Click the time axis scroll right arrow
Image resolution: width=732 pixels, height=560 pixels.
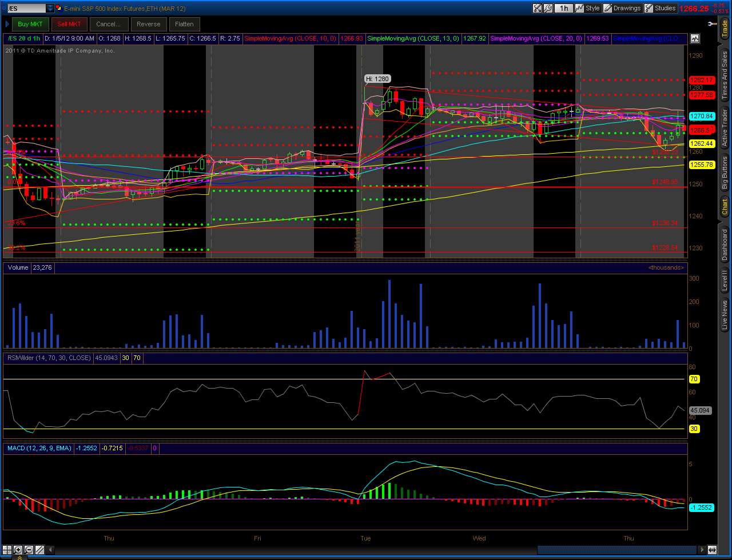(701, 550)
